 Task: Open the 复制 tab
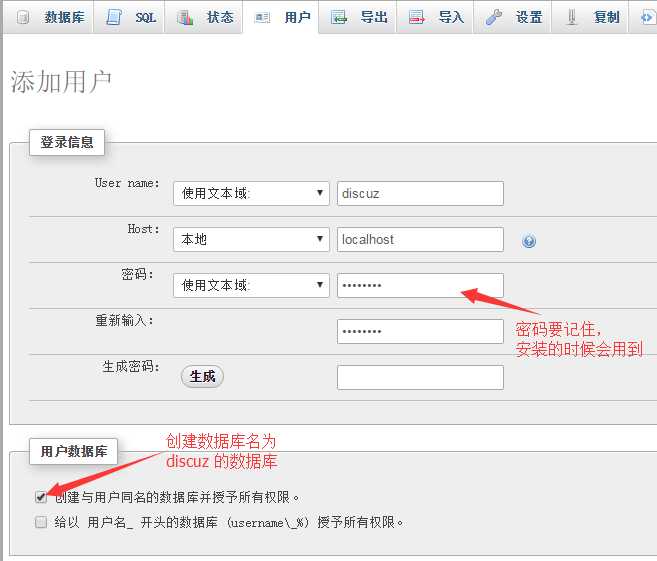click(x=590, y=17)
